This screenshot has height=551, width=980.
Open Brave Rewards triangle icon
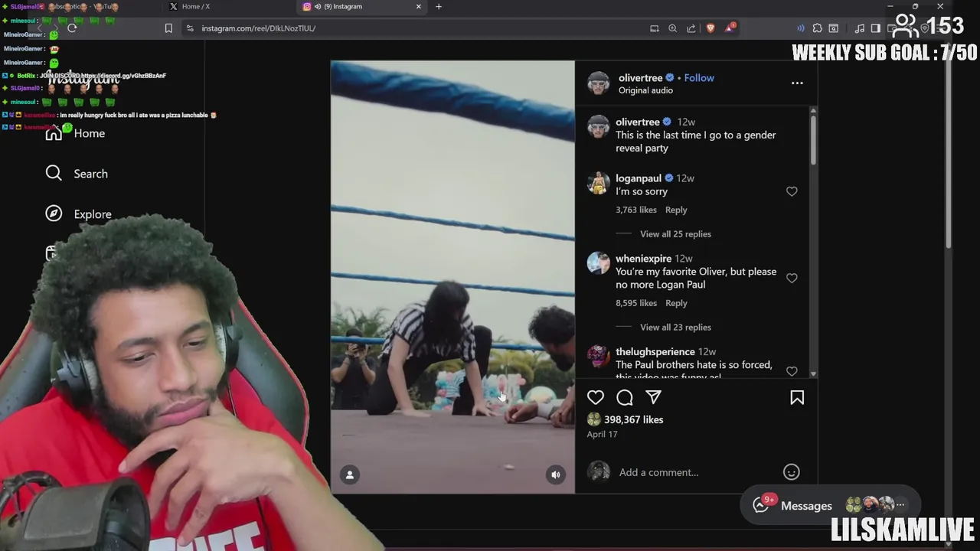coord(730,28)
